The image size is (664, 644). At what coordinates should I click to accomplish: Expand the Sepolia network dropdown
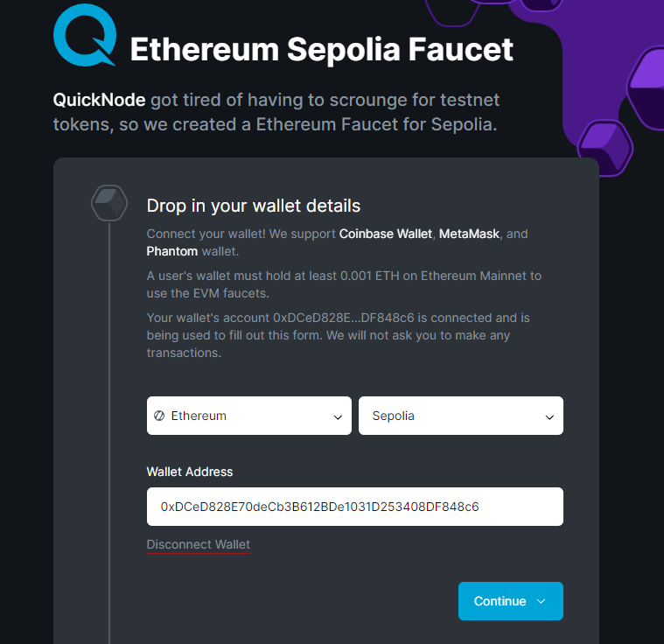[460, 416]
